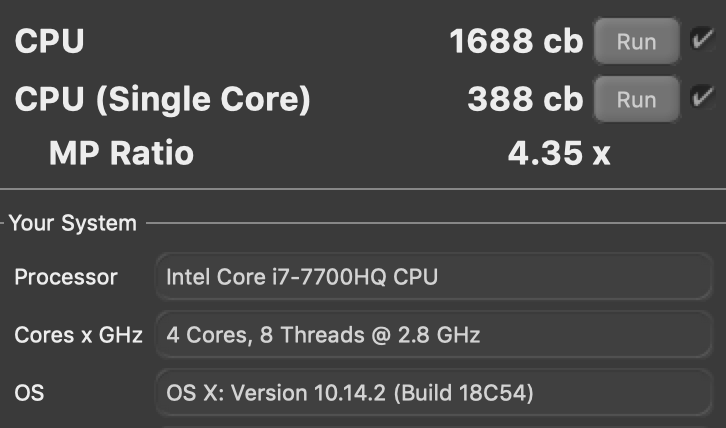Click the Your System group border line
Screen dimensions: 726x428
pyautogui.click(x=430, y=223)
